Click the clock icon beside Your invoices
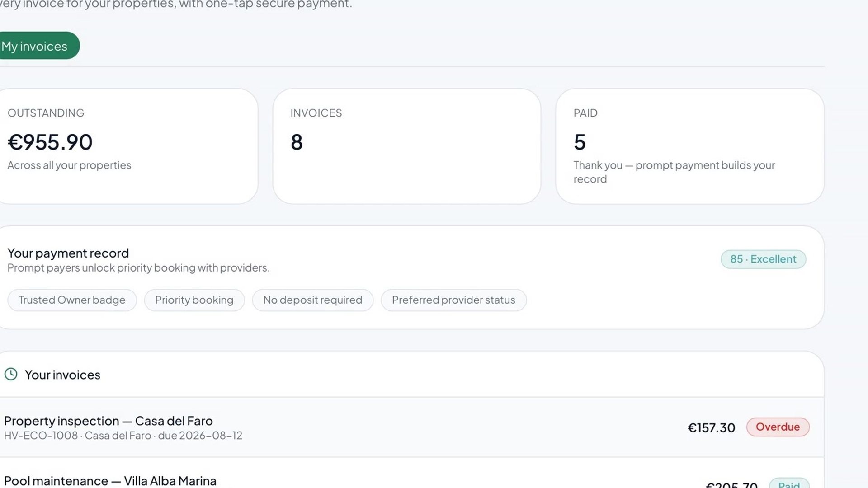The image size is (868, 488). click(x=11, y=374)
